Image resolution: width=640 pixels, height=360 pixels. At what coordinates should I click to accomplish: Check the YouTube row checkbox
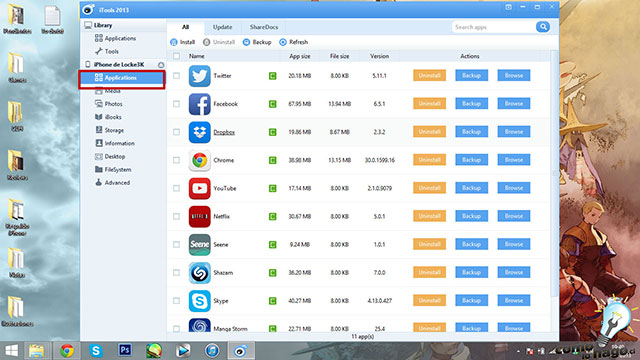[x=176, y=188]
